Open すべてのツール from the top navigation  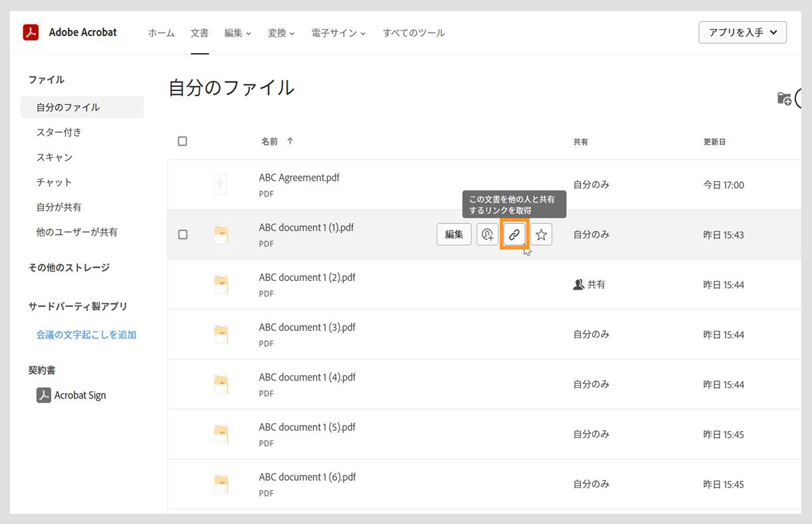click(413, 32)
